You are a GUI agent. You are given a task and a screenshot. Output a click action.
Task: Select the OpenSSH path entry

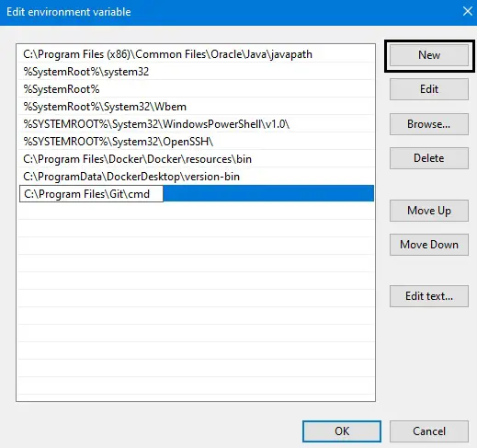pos(196,142)
